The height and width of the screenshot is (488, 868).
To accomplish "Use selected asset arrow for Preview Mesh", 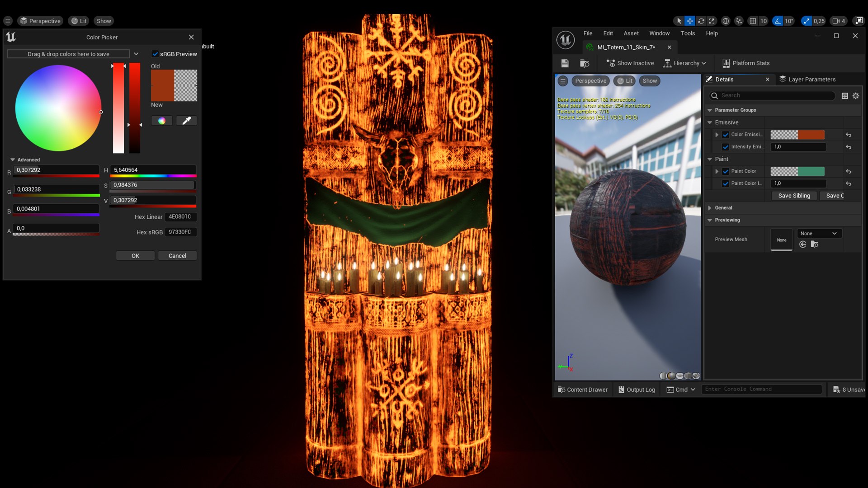I will click(x=803, y=244).
